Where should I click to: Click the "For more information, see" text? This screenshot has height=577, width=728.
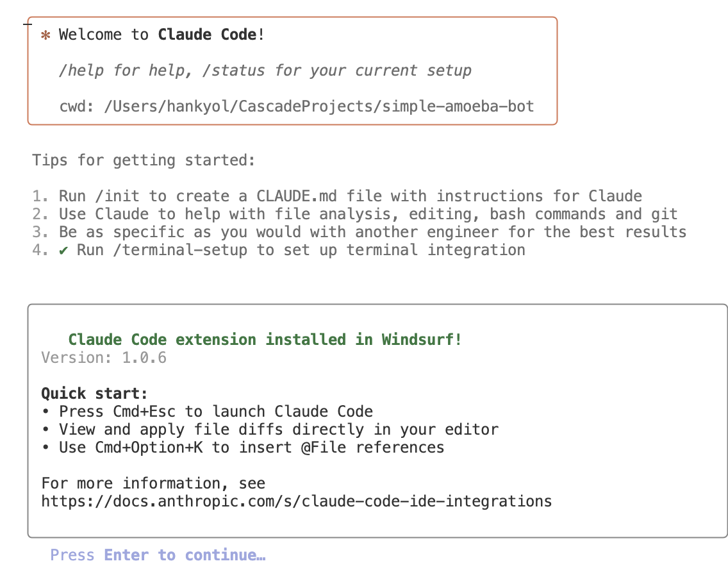(x=153, y=483)
